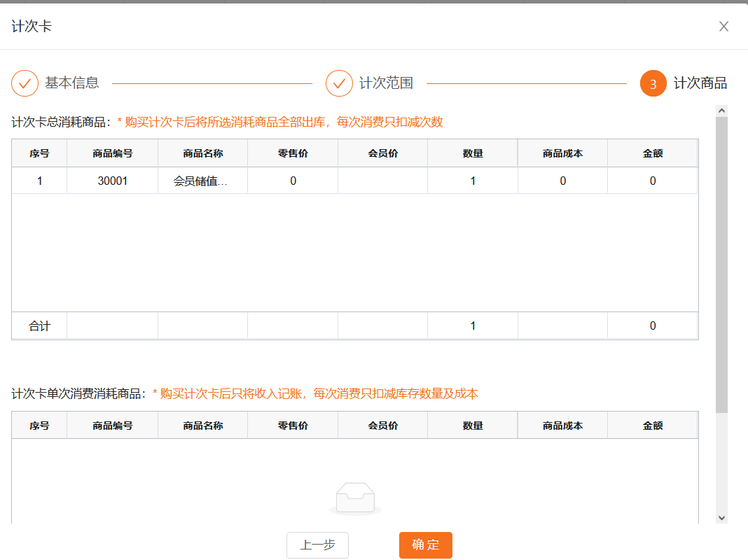The image size is (748, 560).
Task: Go to the 基本信息 step label
Action: pos(72,83)
